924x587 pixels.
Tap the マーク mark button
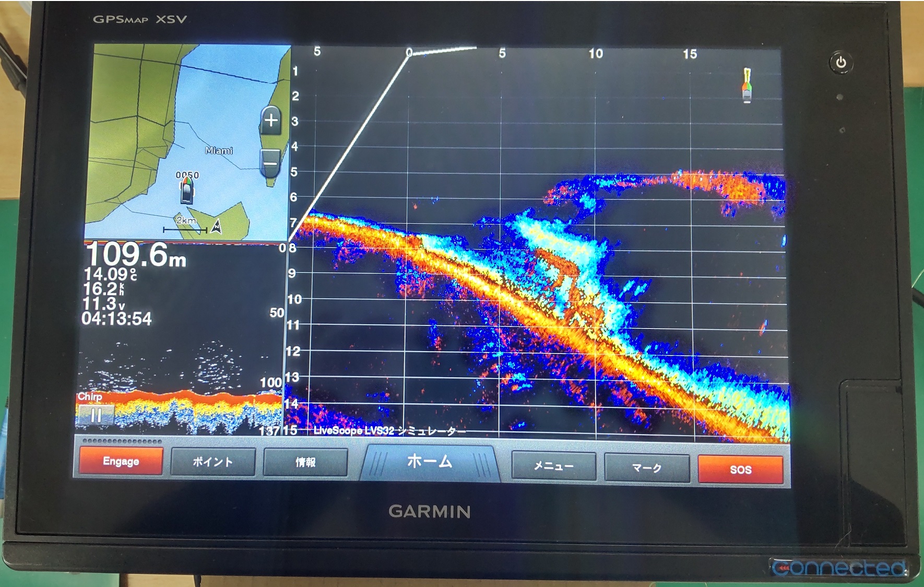[647, 467]
